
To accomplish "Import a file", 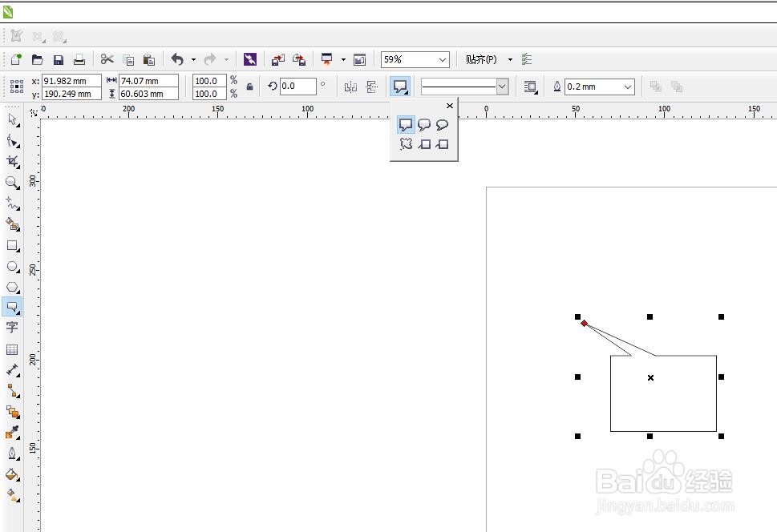I will [x=278, y=60].
